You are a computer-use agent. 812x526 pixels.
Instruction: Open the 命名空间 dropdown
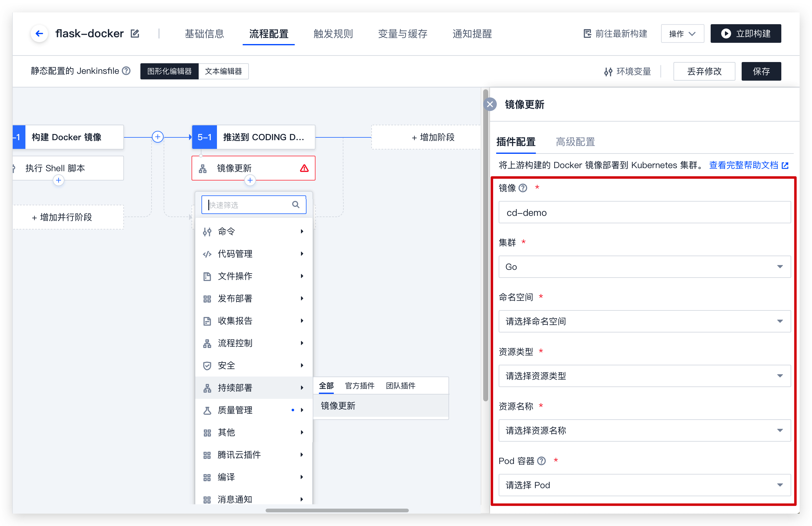[x=644, y=321]
